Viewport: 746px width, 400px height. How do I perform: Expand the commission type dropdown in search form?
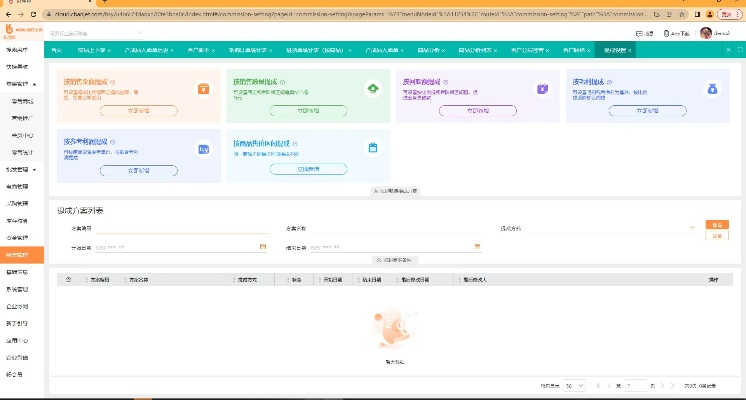(692, 228)
